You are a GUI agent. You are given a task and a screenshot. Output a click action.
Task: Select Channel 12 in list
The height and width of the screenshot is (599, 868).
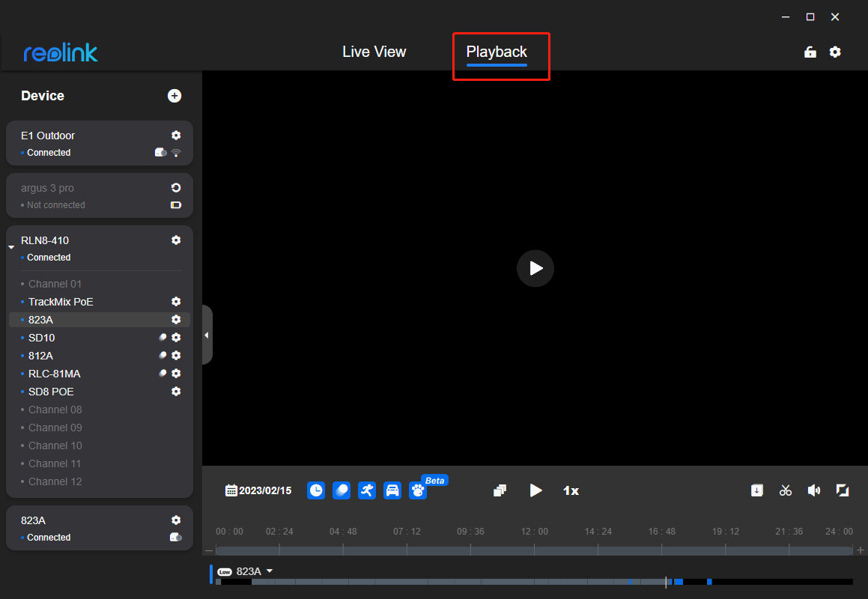pos(55,481)
